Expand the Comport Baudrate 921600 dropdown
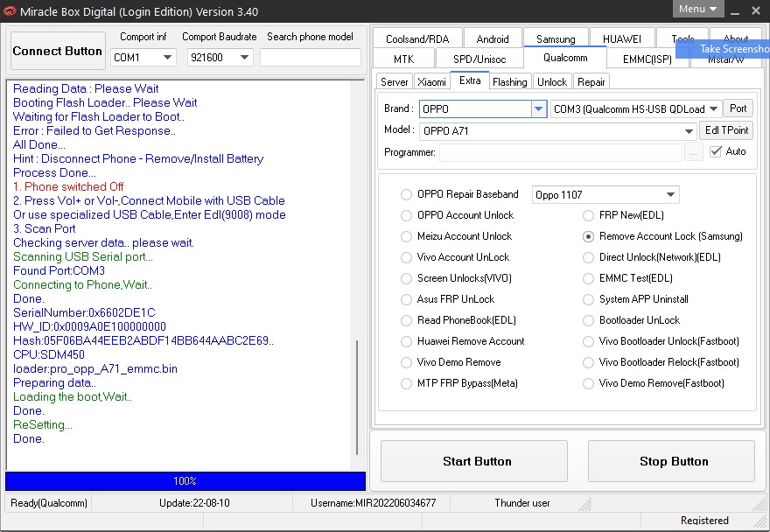 (244, 58)
